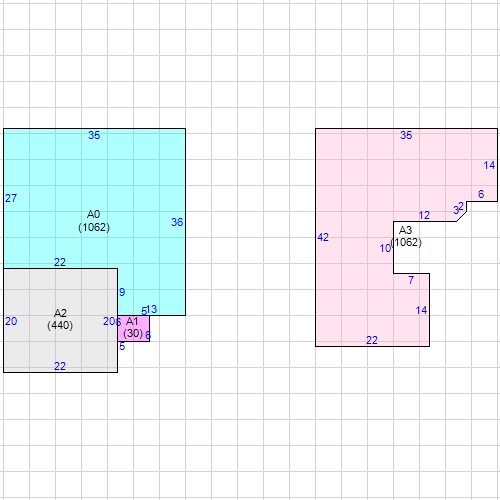Viewport: 500px width, 500px height.
Task: Click the 13 dimension on A0's bottom edge
Action: click(x=151, y=309)
